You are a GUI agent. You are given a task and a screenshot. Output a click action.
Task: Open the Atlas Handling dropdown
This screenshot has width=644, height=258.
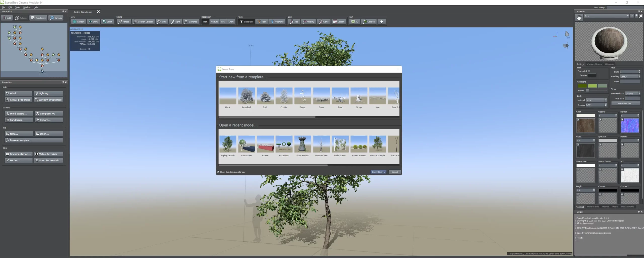630,77
